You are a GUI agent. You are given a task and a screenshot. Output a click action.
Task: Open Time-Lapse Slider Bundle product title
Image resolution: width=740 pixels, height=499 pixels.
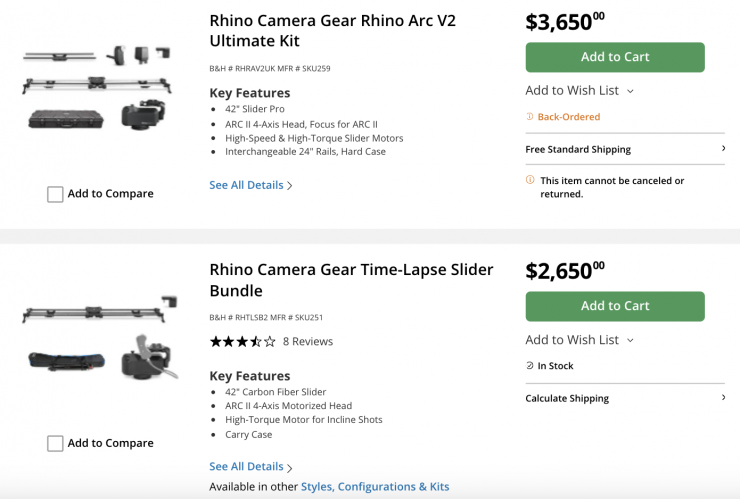point(351,280)
